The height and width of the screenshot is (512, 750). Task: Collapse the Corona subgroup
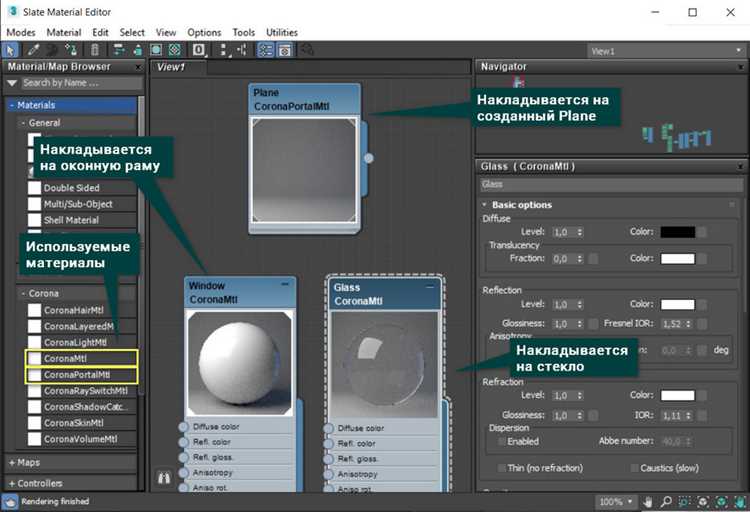pyautogui.click(x=23, y=293)
